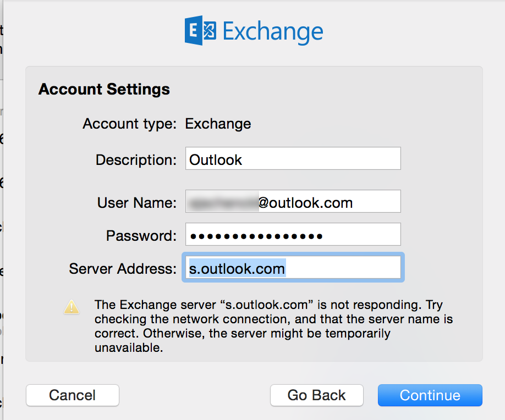The width and height of the screenshot is (505, 420).
Task: Cancel the account setup
Action: tap(73, 395)
